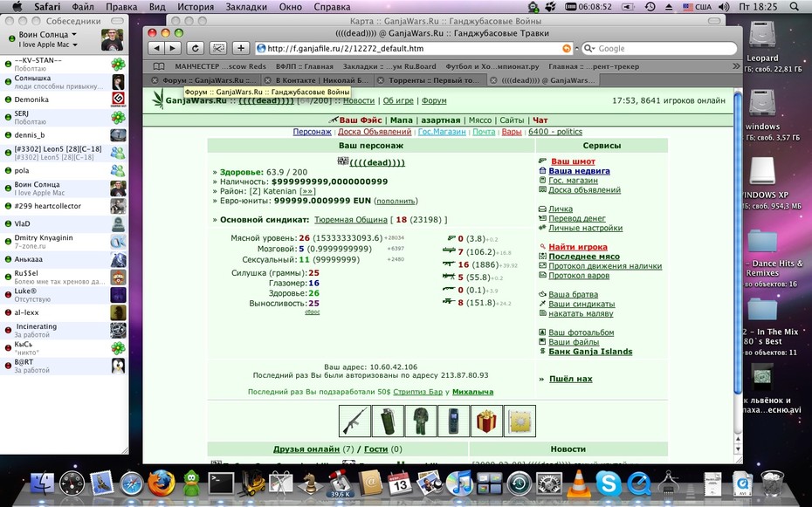Open volume control in the menu bar
The width and height of the screenshot is (812, 507).
[724, 7]
